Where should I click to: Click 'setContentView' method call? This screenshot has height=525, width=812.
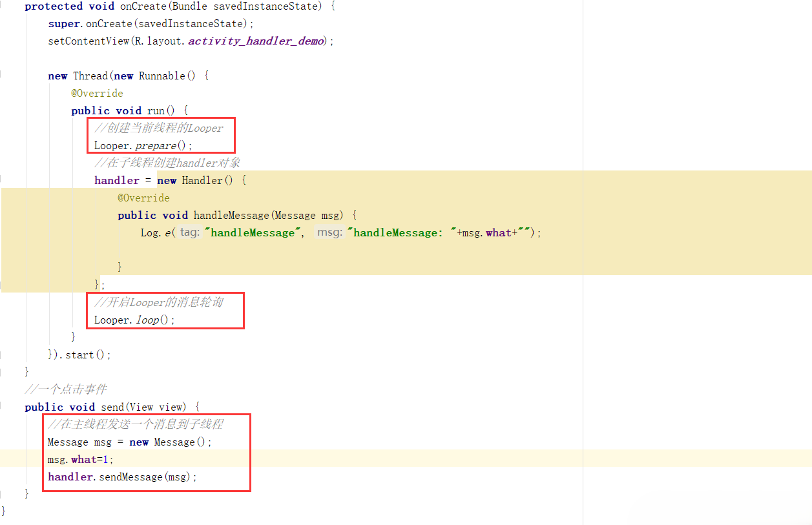click(x=88, y=41)
